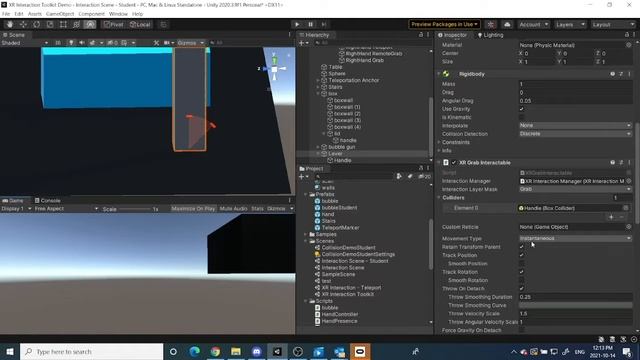Select the custom editor tools button
640x360 pixels.
(90, 24)
